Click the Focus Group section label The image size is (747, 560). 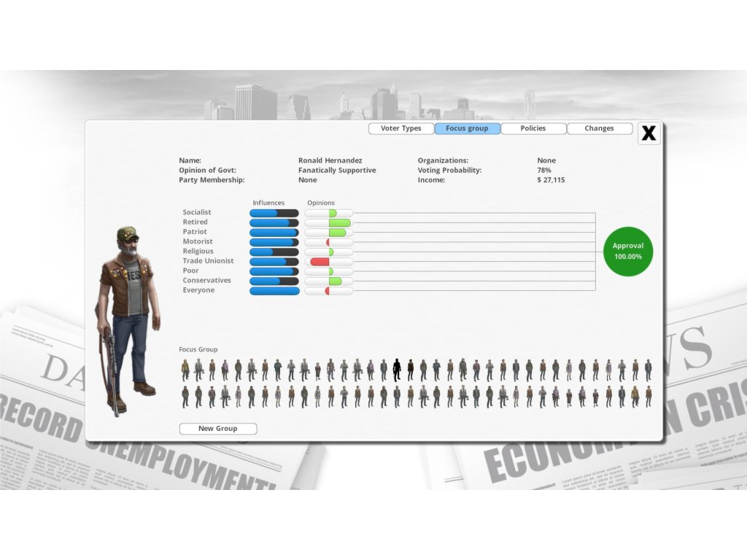point(198,349)
